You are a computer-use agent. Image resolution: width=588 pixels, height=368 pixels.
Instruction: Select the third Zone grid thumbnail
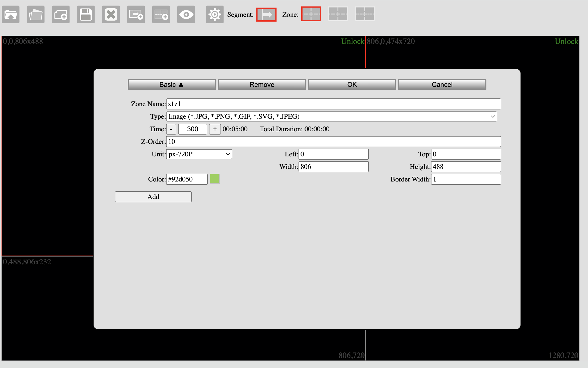click(x=365, y=14)
